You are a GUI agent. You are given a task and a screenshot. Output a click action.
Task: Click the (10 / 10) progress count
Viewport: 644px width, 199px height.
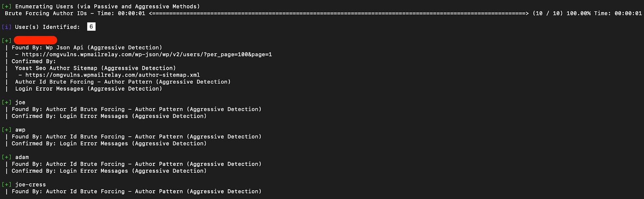point(547,14)
